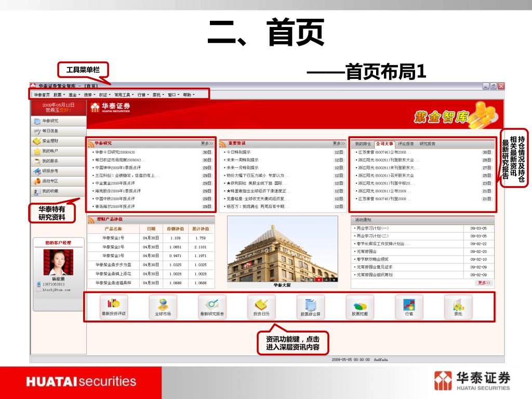Open the 股票 dropdown menu
The image size is (532, 399).
coord(59,95)
